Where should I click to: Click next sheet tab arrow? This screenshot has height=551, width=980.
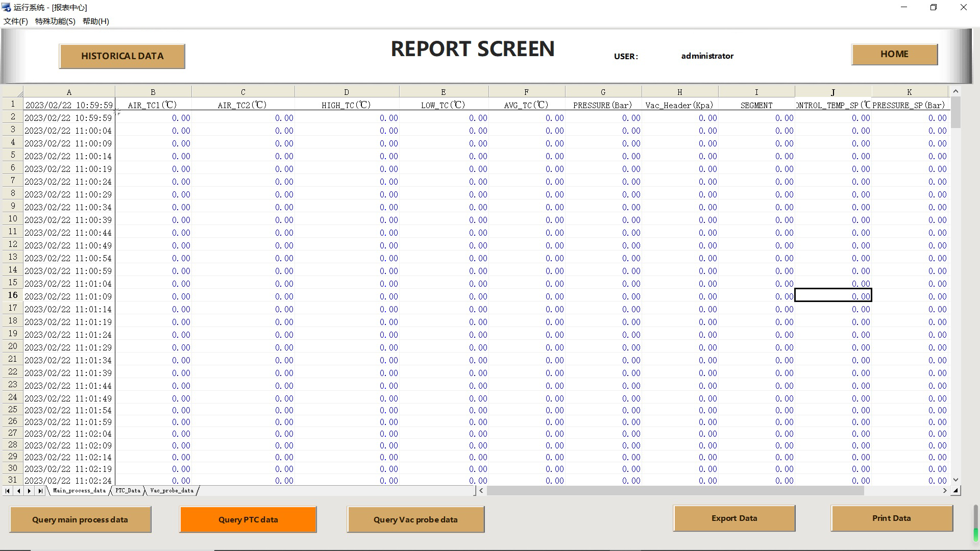pyautogui.click(x=29, y=491)
